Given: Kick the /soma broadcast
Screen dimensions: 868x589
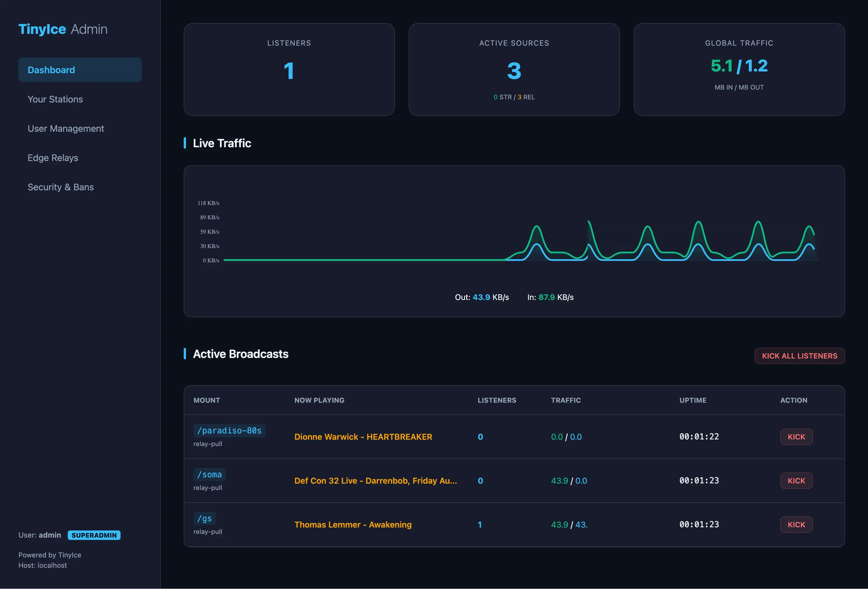Looking at the screenshot, I should pyautogui.click(x=796, y=481).
